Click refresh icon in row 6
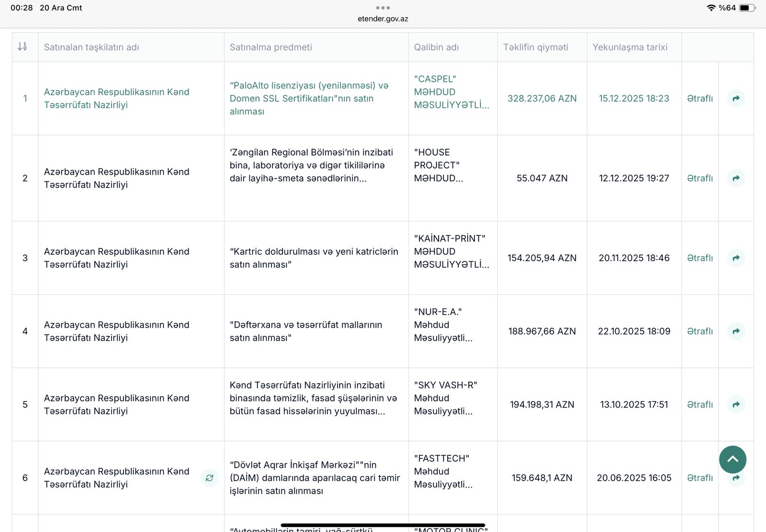 pyautogui.click(x=209, y=478)
